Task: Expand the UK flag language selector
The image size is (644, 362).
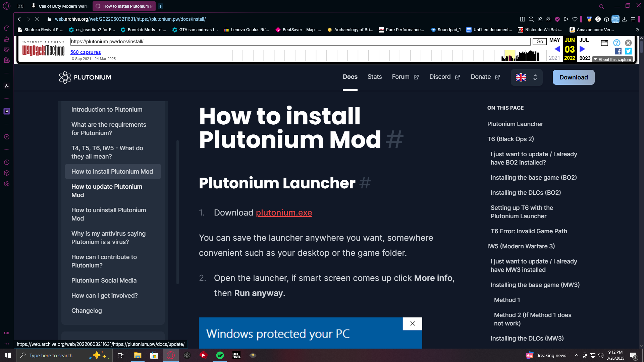Action: coord(526,77)
